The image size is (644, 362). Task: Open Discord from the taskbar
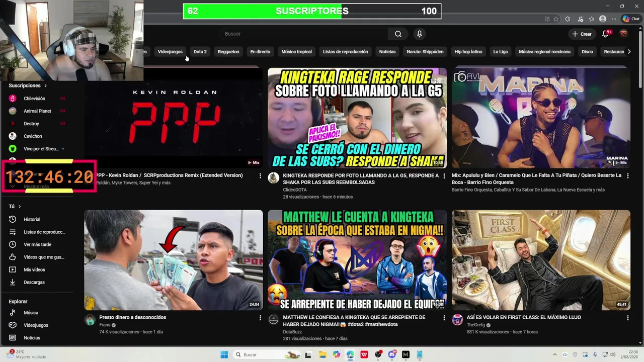tap(392, 354)
